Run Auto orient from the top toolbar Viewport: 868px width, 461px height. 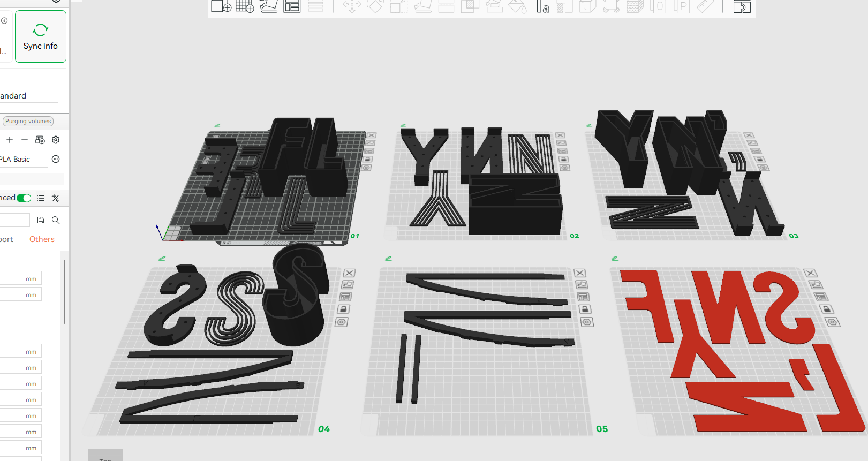(268, 6)
